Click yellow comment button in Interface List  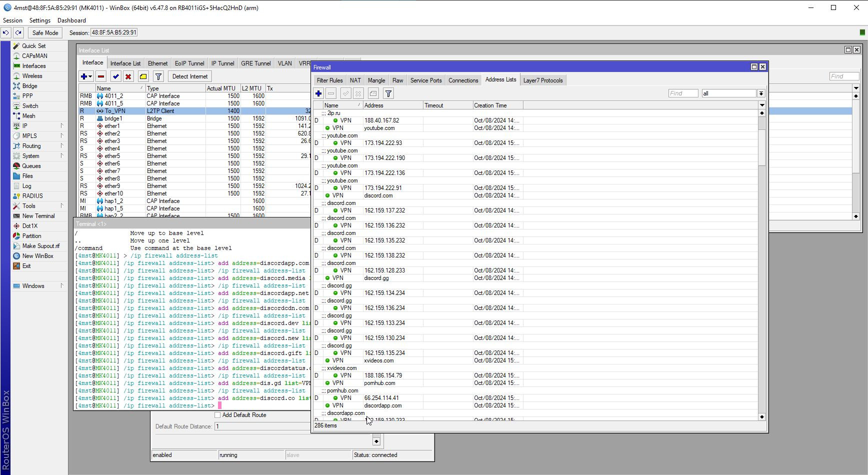click(x=143, y=76)
